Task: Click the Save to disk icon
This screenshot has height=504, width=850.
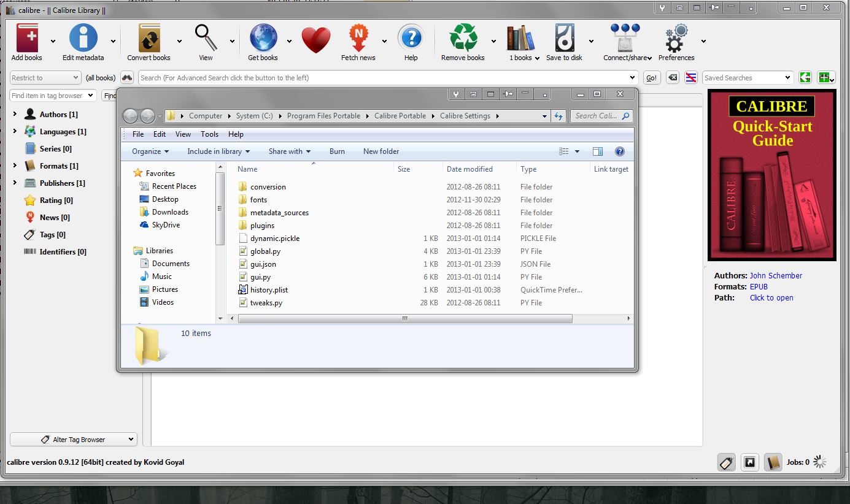Action: click(565, 38)
